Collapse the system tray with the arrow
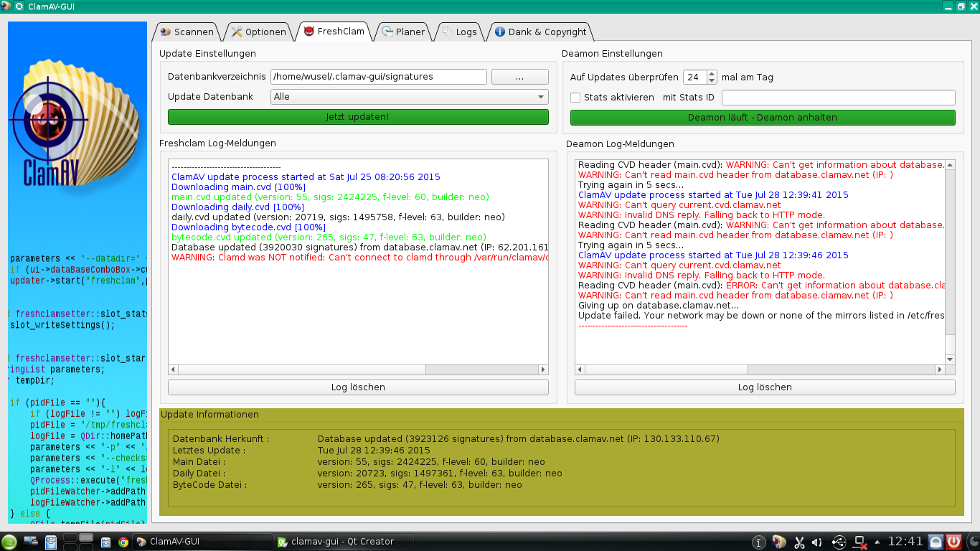The height and width of the screenshot is (551, 980). pyautogui.click(x=877, y=542)
